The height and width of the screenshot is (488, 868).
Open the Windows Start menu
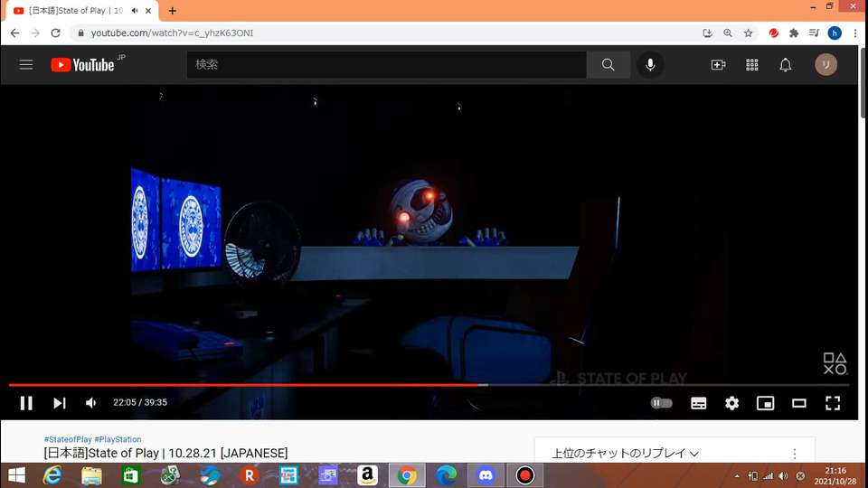pyautogui.click(x=16, y=475)
